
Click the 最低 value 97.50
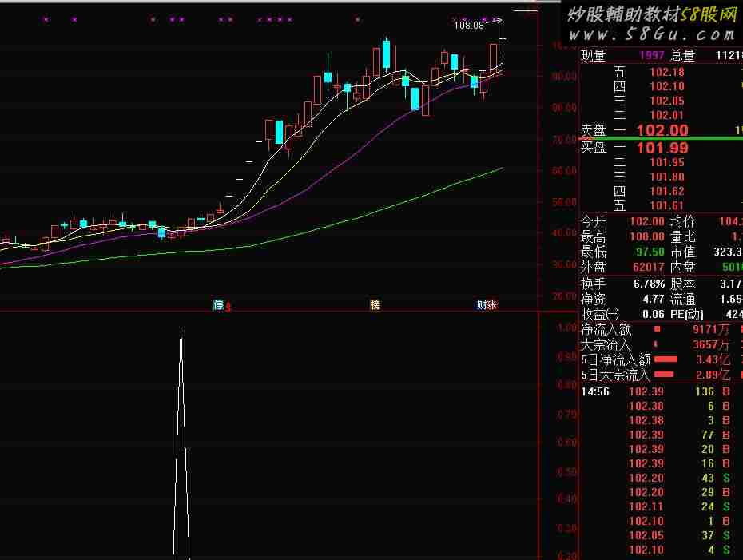[650, 252]
